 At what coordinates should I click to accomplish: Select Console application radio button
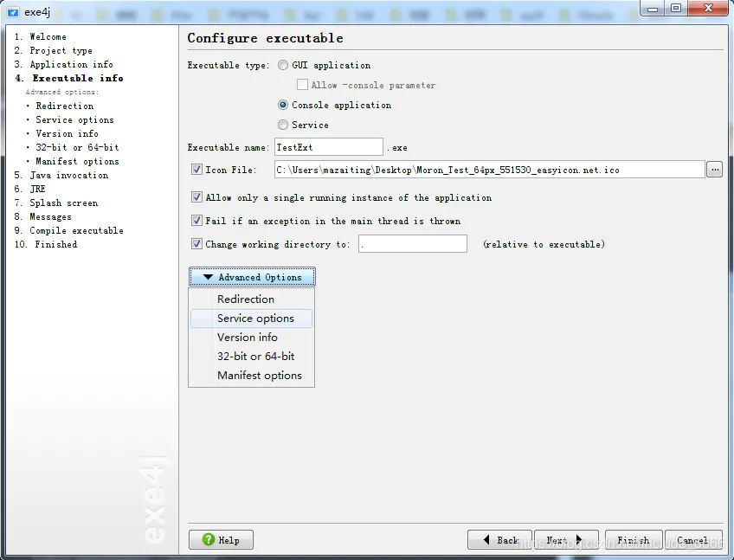[x=283, y=105]
